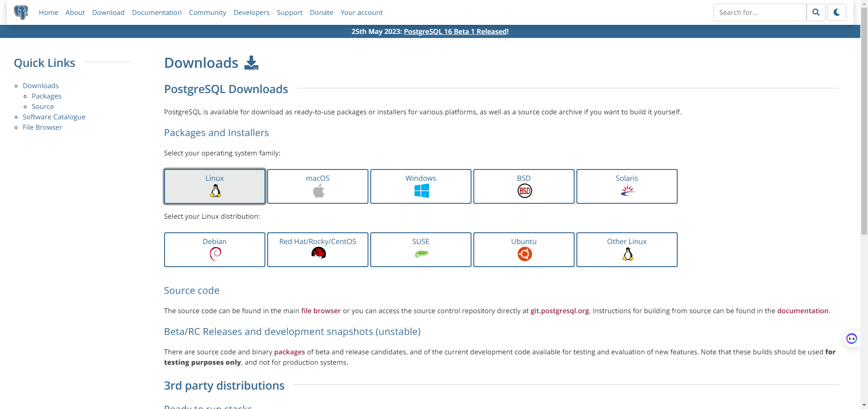This screenshot has width=868, height=409.
Task: Select the Windows logo icon
Action: 421,191
